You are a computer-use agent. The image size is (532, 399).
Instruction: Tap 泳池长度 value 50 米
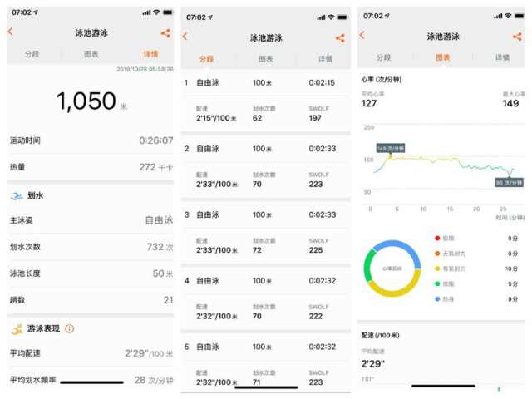[163, 273]
